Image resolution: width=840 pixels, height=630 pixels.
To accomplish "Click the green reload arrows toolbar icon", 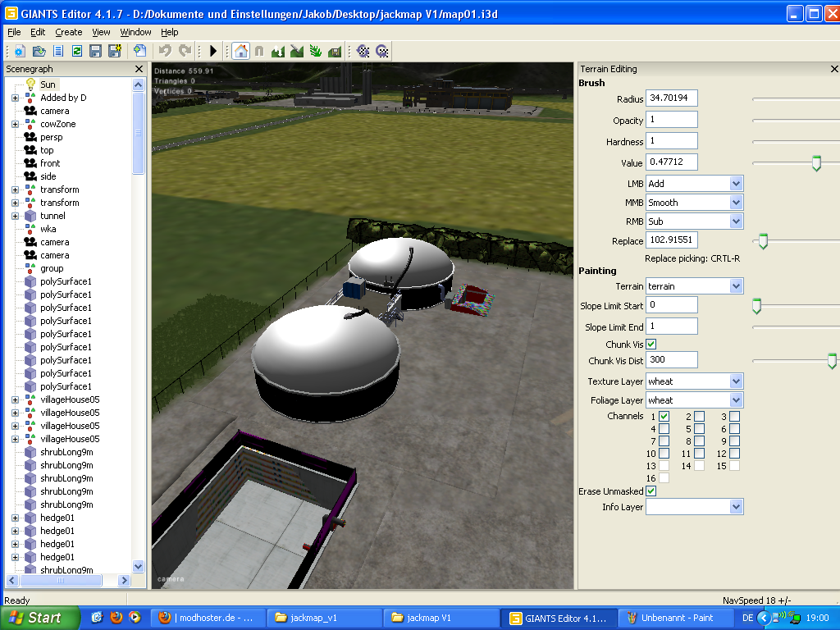I will [76, 52].
